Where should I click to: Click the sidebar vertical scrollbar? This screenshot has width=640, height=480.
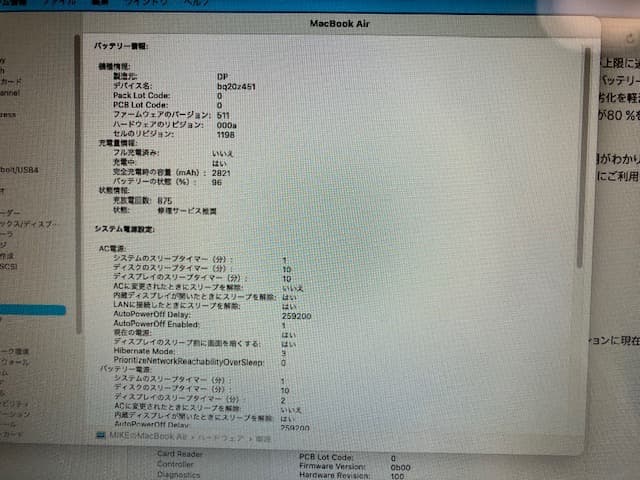click(78, 184)
